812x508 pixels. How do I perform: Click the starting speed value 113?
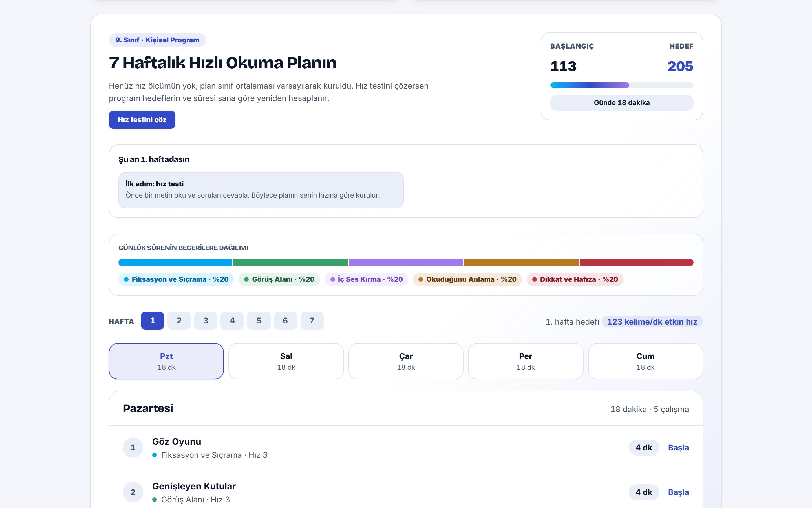[x=563, y=66]
